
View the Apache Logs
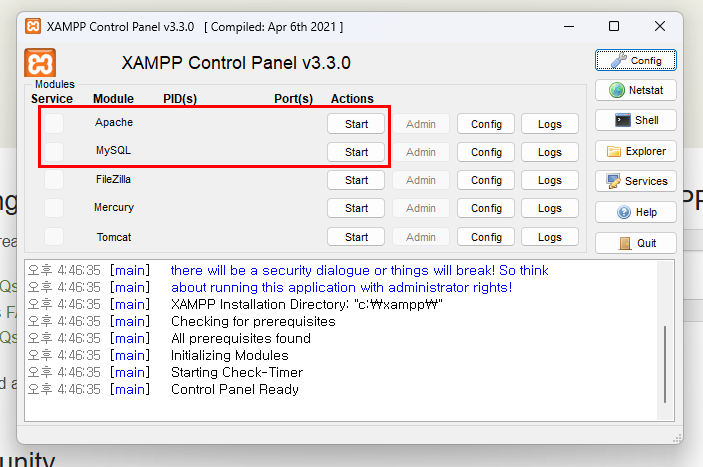[x=550, y=124]
